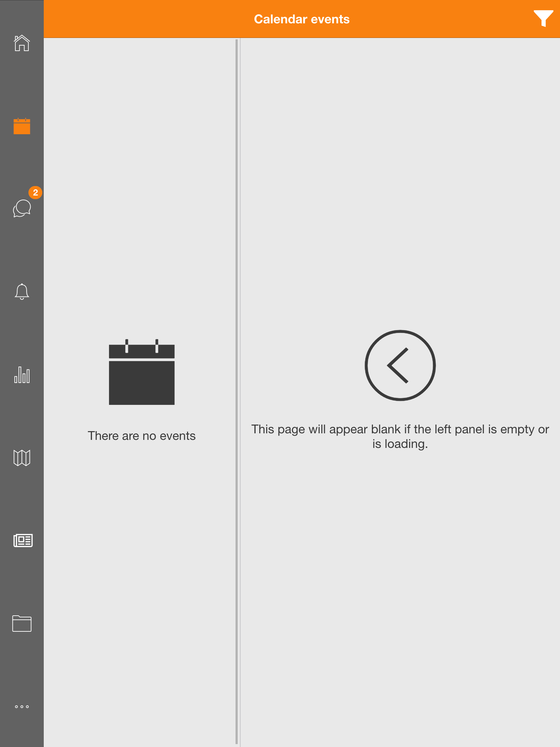This screenshot has height=747, width=560.
Task: Click the 'Calendar events' header title
Action: pos(302,19)
